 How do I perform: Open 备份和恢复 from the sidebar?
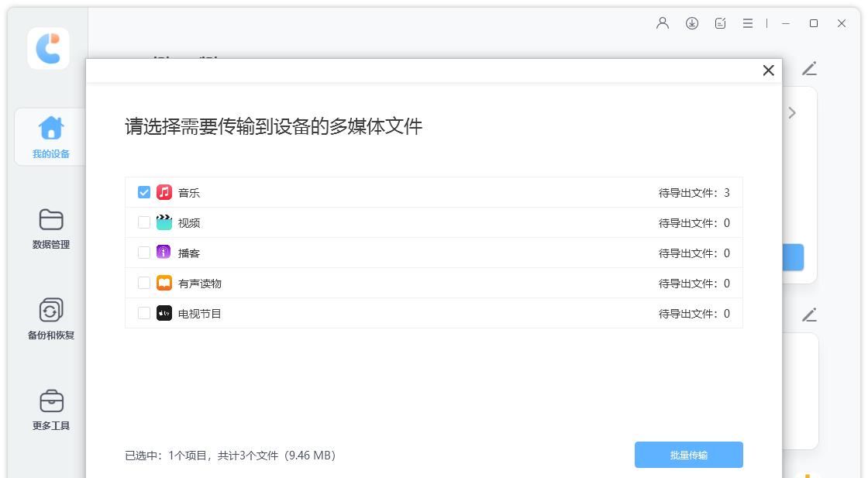coord(50,318)
